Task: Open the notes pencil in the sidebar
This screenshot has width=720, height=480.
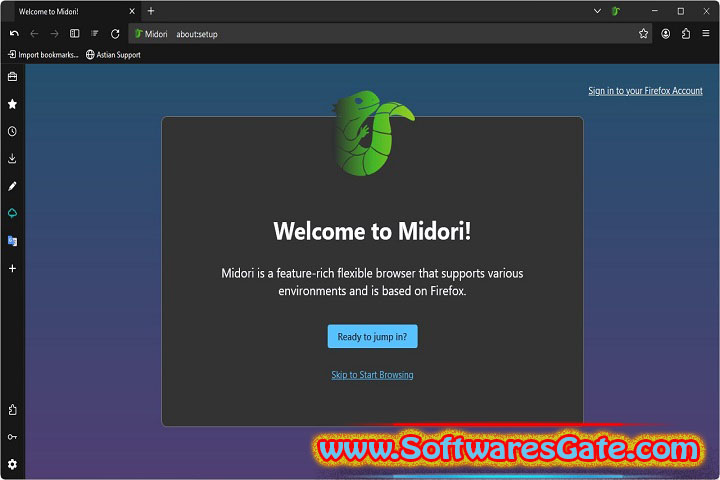Action: pyautogui.click(x=12, y=186)
